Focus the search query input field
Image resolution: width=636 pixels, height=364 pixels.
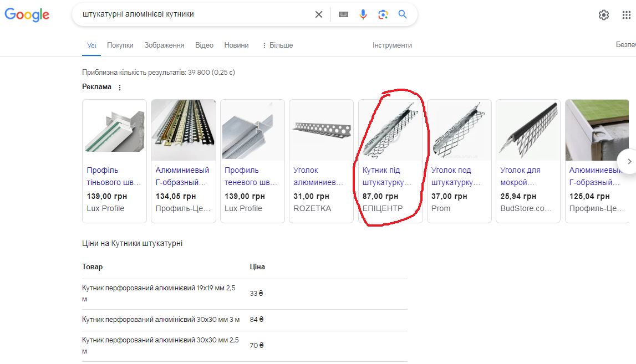[x=195, y=14]
